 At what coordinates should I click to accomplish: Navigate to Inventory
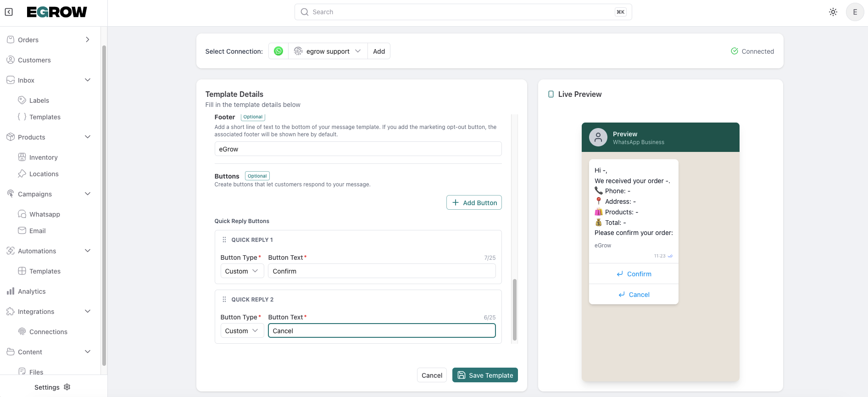(44, 157)
